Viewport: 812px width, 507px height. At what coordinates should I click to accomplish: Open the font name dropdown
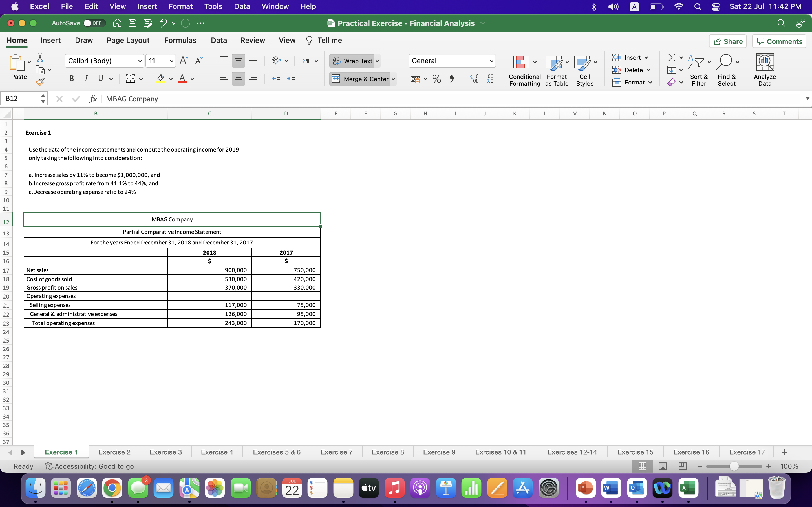tap(140, 61)
